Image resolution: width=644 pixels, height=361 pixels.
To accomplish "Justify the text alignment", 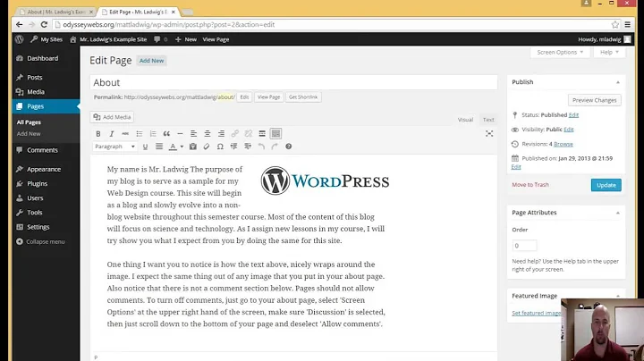I will (x=159, y=147).
